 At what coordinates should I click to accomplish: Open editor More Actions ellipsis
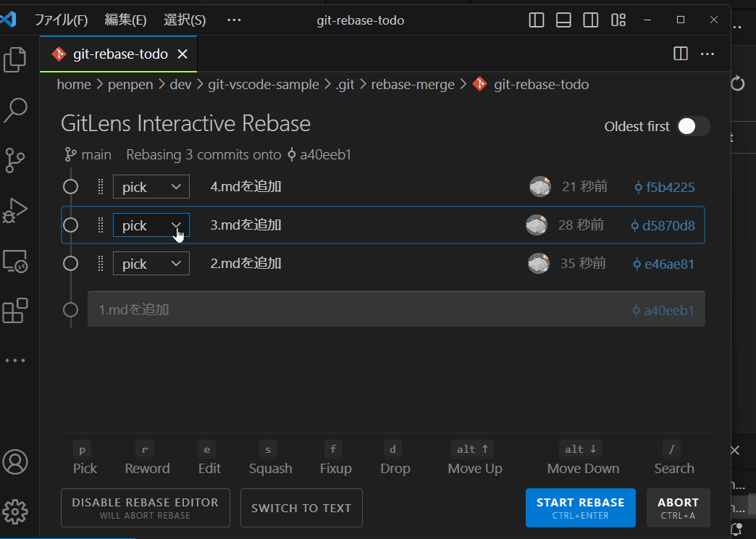(x=707, y=54)
